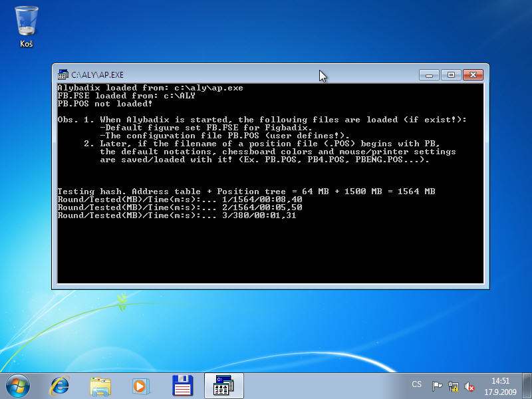Open Windows Explorer folder on the taskbar
Viewport: 532px width, 399px height.
tap(100, 386)
